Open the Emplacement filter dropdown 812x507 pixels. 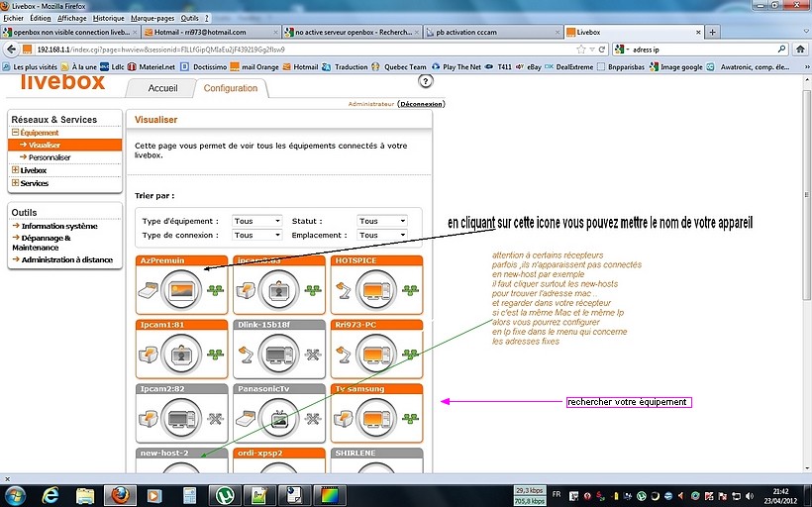[x=382, y=236]
